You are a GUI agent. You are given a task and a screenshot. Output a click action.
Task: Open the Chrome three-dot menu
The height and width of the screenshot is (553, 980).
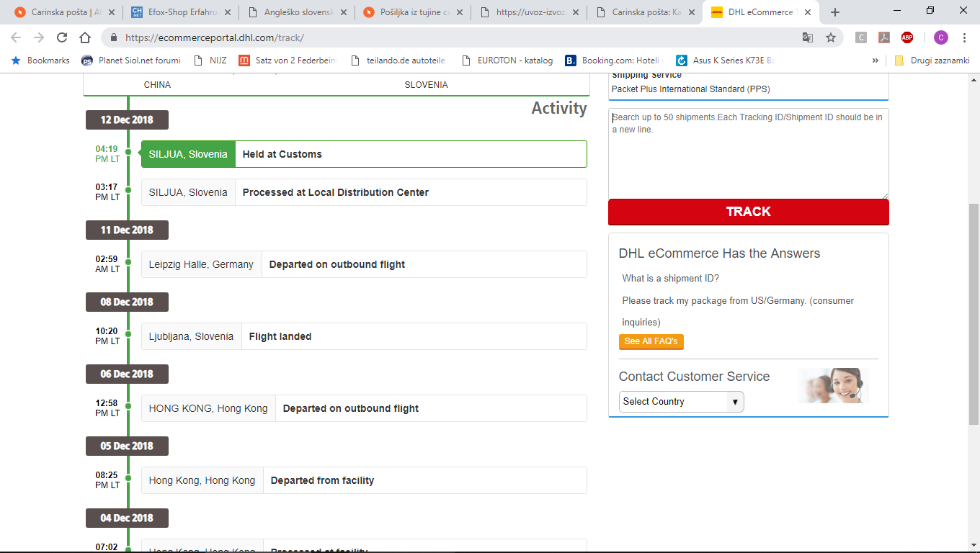pos(964,37)
